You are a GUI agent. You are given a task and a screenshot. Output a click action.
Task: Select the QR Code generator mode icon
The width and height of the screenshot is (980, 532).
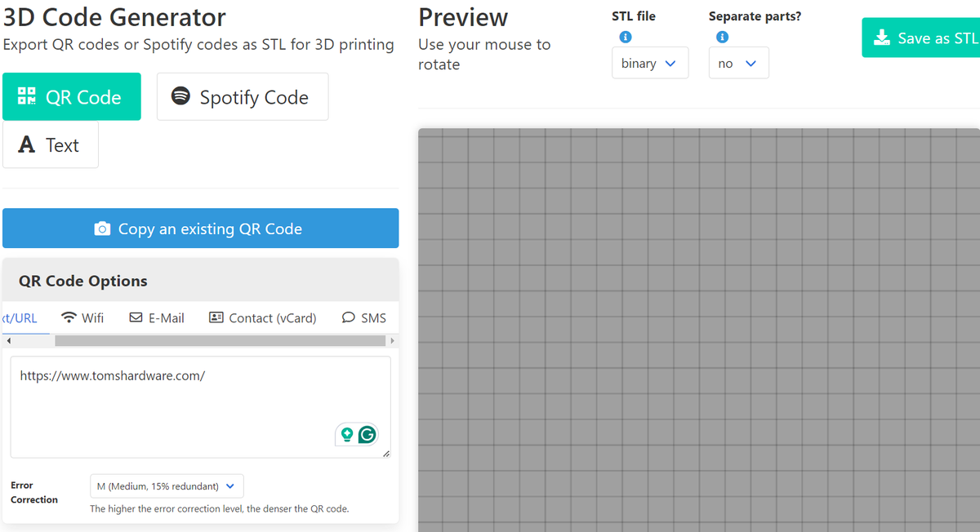27,95
